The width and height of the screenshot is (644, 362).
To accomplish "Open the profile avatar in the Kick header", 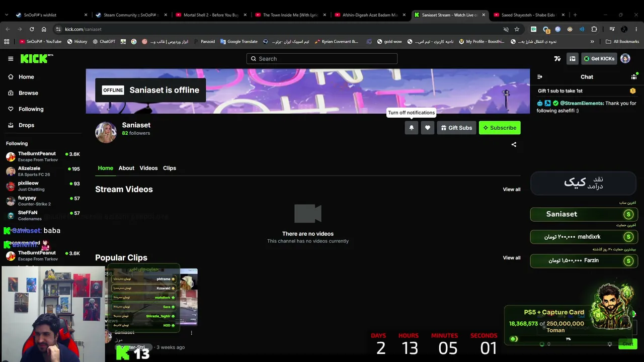I will tap(625, 59).
